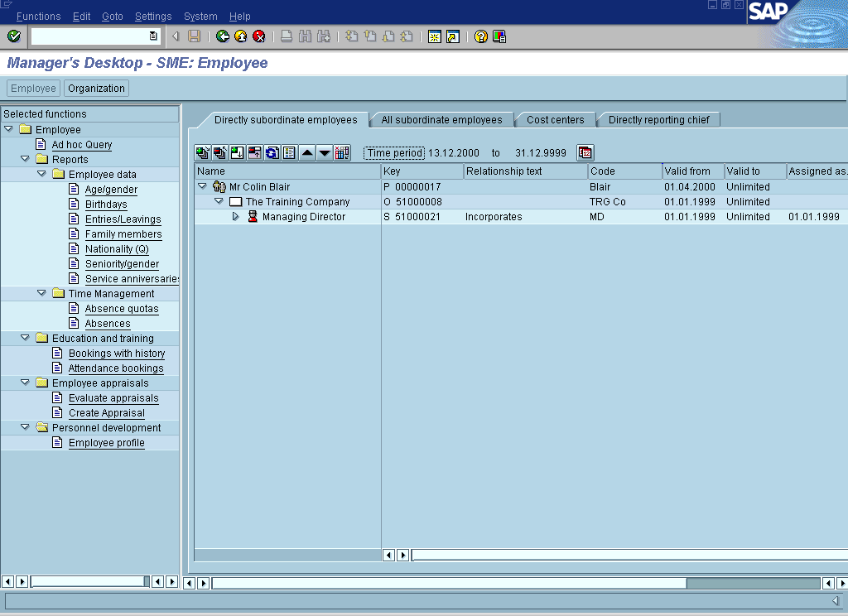
Task: Click the Employee button below the title
Action: tap(33, 88)
